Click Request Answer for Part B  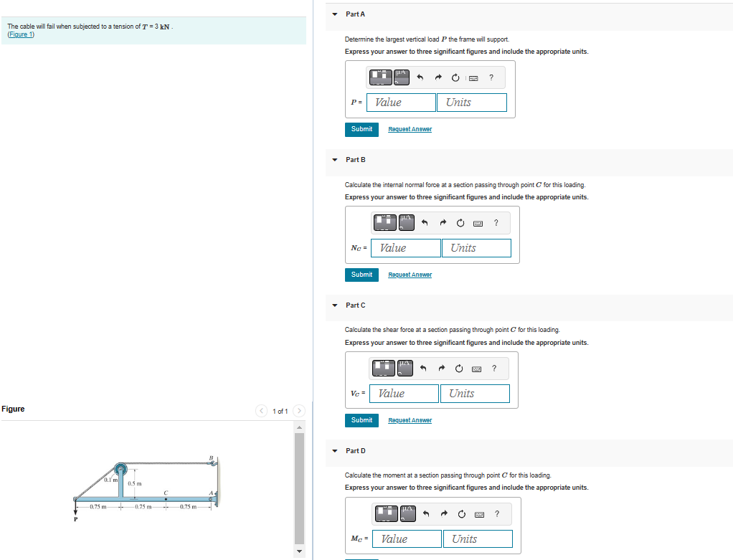tap(410, 275)
